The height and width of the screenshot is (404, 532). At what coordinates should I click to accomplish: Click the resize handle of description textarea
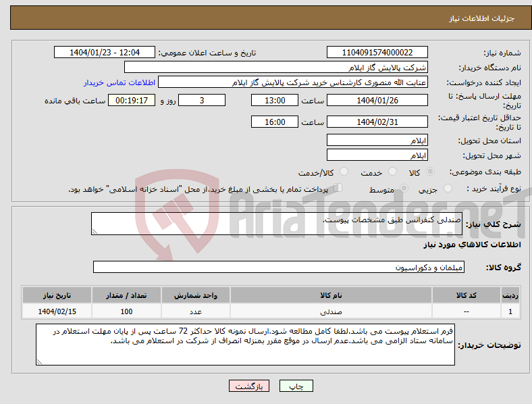click(95, 232)
